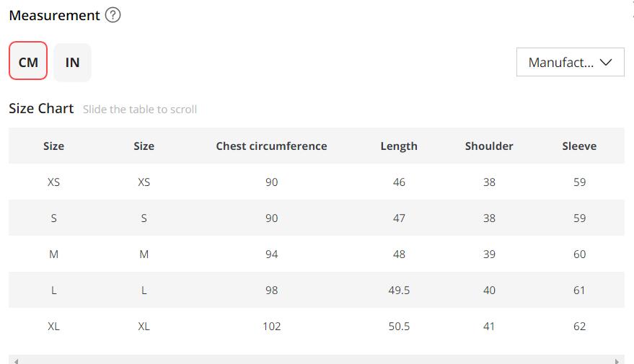This screenshot has width=634, height=364.
Task: Click the dropdown chevron arrow
Action: click(x=607, y=63)
